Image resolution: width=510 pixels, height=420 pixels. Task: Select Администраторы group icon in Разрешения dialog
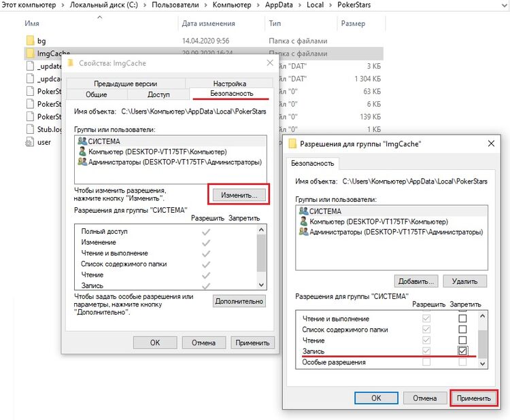(x=303, y=232)
